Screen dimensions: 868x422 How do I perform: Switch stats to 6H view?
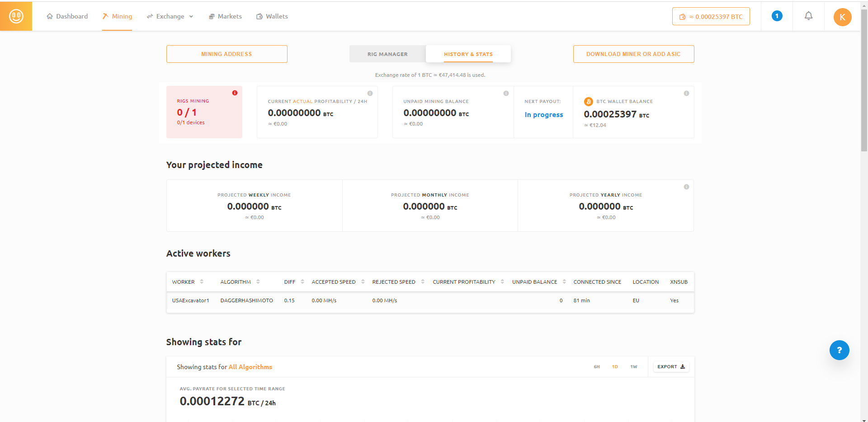596,367
